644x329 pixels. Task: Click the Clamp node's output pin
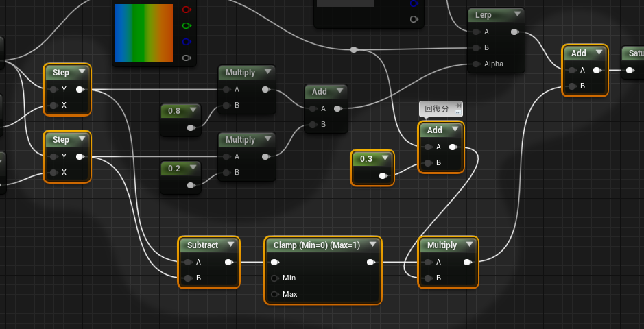point(371,262)
